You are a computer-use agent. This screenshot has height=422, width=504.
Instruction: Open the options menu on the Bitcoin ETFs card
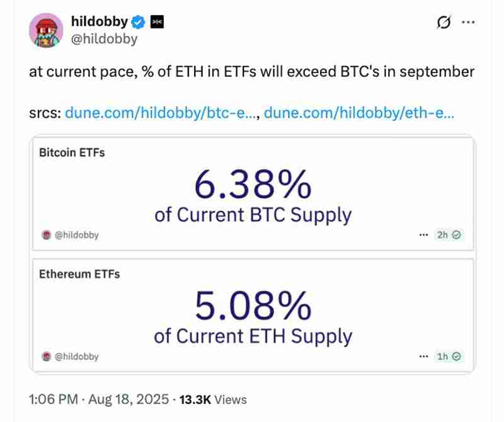click(x=422, y=234)
